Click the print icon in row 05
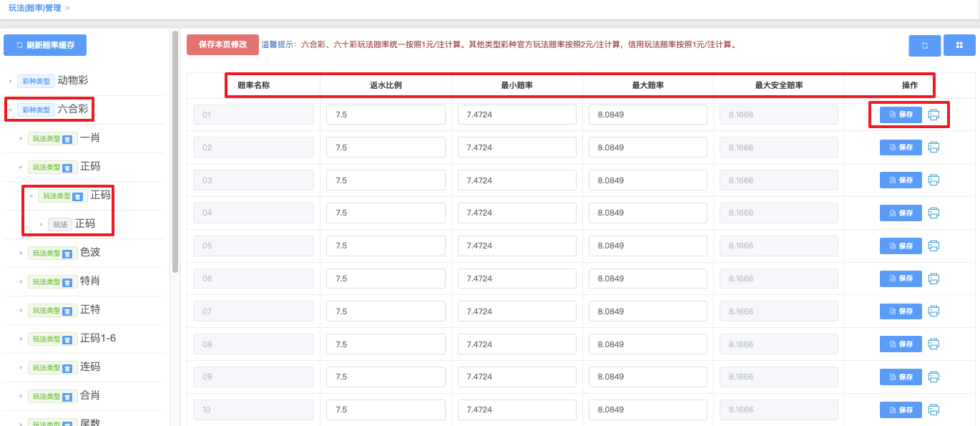Image resolution: width=980 pixels, height=426 pixels. [x=934, y=246]
